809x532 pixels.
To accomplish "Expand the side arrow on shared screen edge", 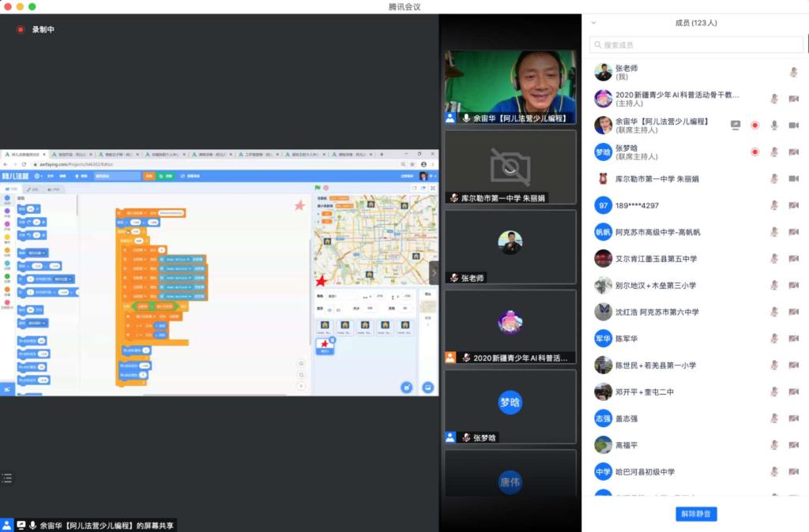I will pyautogui.click(x=432, y=272).
